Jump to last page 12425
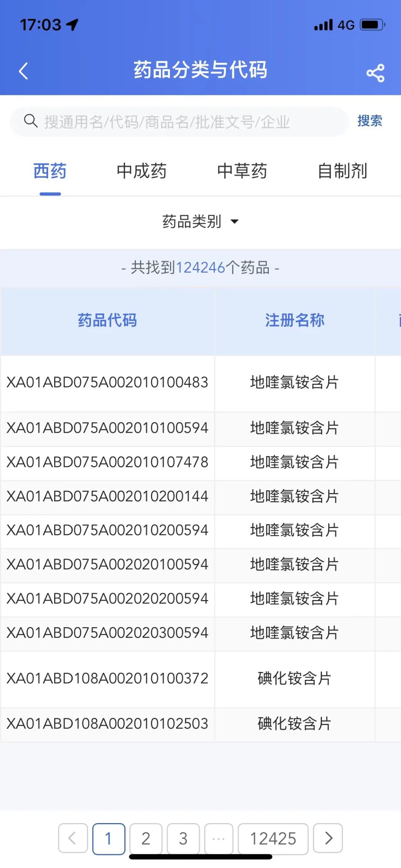 [273, 839]
